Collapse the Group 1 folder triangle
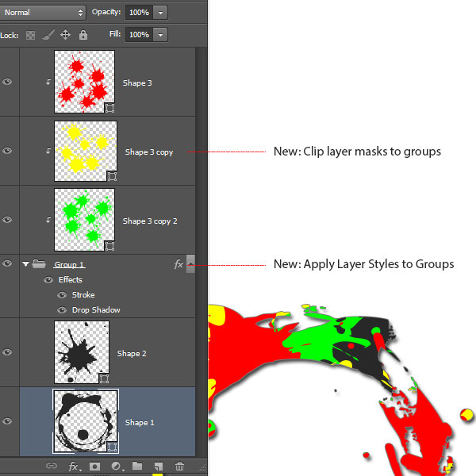This screenshot has width=476, height=476. point(25,264)
